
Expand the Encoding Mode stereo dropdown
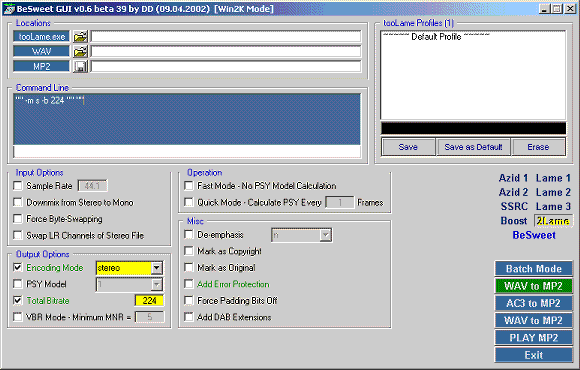pyautogui.click(x=157, y=268)
